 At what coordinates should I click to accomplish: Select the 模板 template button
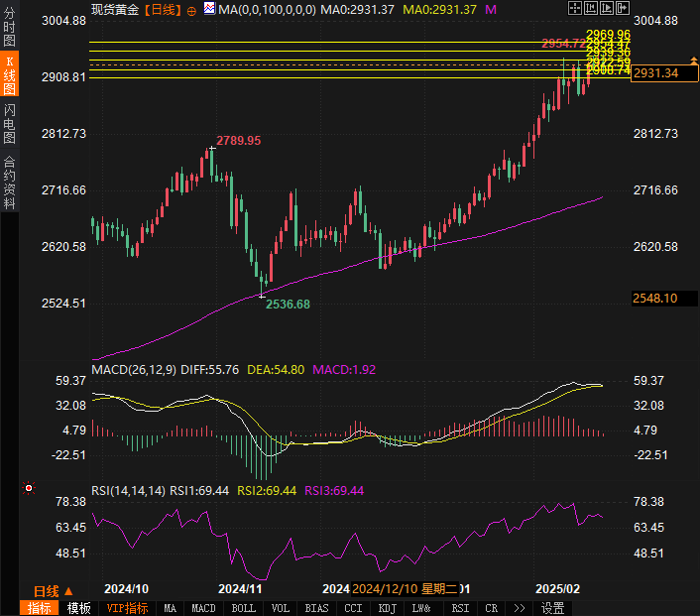point(78,608)
